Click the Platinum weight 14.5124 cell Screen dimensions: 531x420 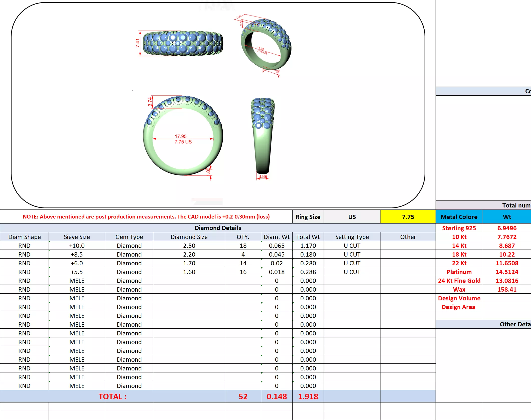point(507,272)
